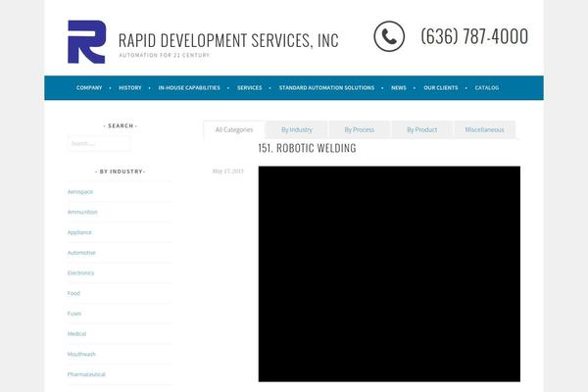Image resolution: width=588 pixels, height=392 pixels.
Task: Click the By Industry sidebar heading
Action: pyautogui.click(x=120, y=171)
